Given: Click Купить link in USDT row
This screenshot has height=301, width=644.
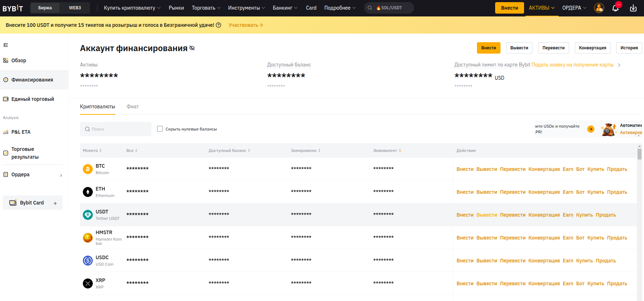Looking at the screenshot, I should point(584,215).
